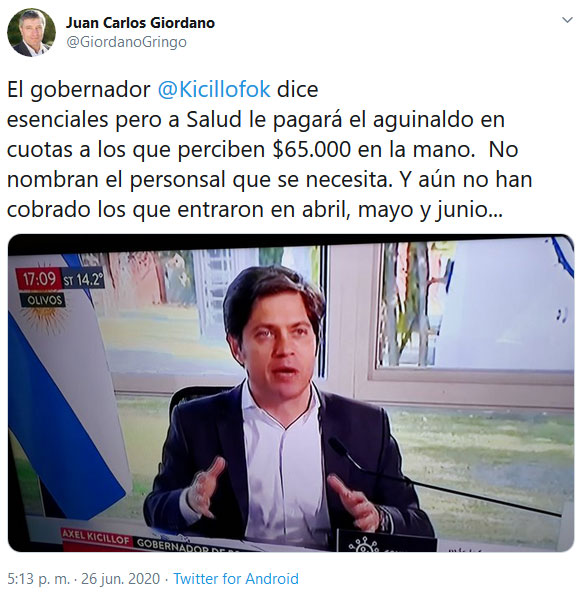Select the ST 14.2° temperature badge
This screenshot has height=600, width=581.
coord(83,279)
